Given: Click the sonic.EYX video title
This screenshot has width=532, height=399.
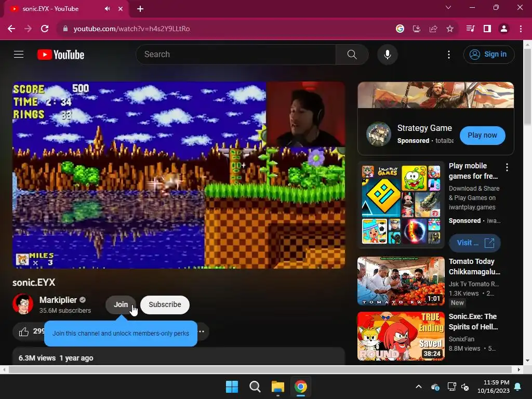Looking at the screenshot, I should [34, 282].
